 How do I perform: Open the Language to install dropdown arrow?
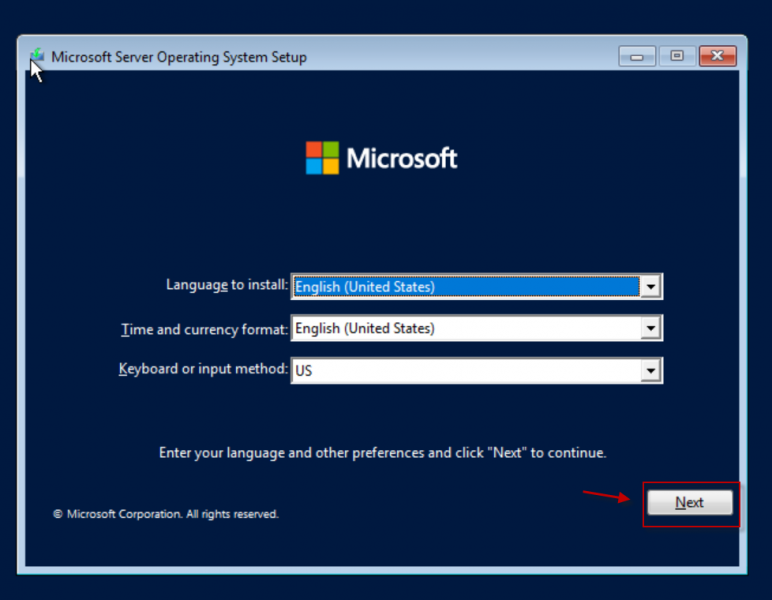(651, 286)
